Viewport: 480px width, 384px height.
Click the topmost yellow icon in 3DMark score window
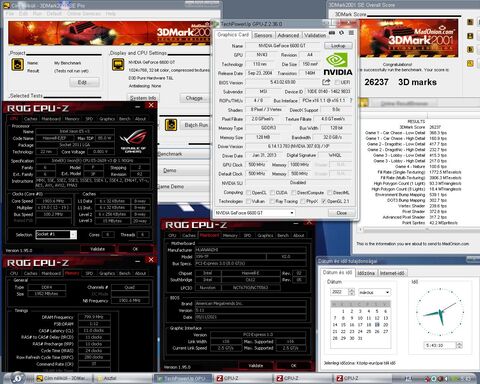coord(470,22)
